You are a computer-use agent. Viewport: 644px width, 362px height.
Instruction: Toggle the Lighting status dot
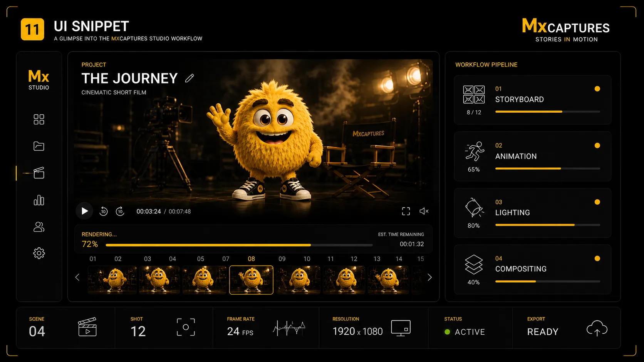597,202
